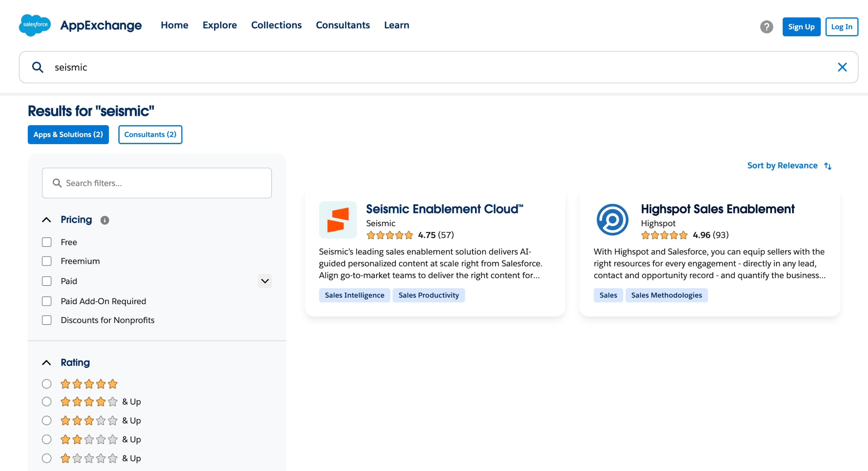
Task: Click the magnifier icon in Search filters
Action: [x=57, y=183]
